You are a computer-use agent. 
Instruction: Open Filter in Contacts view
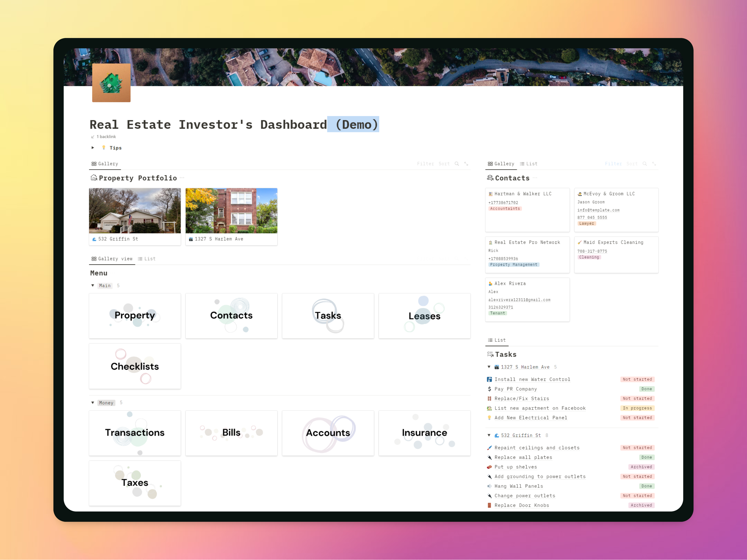(613, 164)
